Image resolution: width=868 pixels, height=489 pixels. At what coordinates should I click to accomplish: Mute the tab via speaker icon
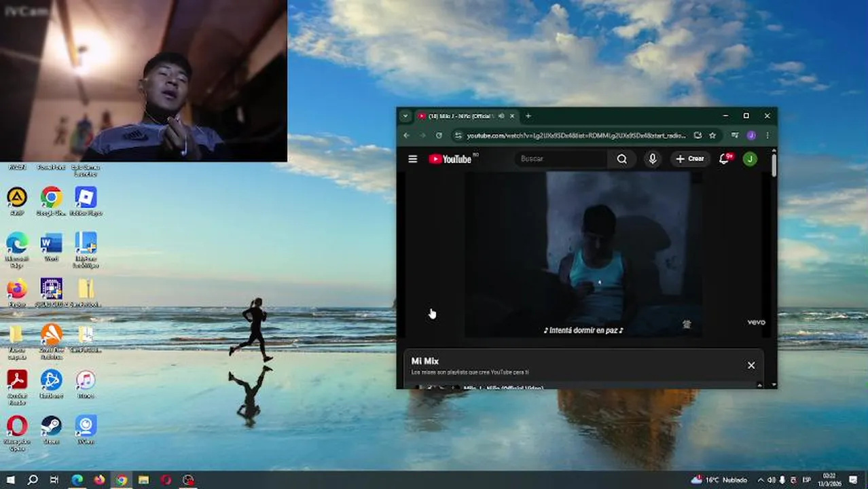[x=501, y=116]
